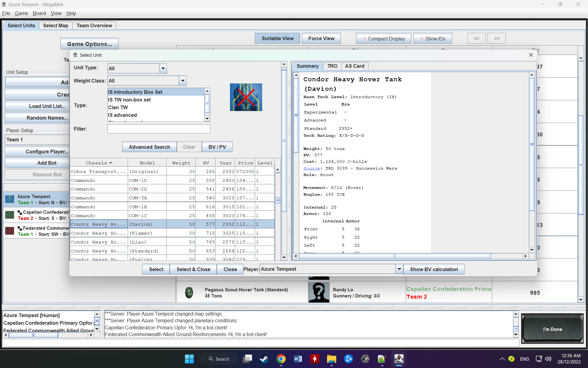Click Randy Lo's pilot portrait
The image size is (588, 368).
319,293
